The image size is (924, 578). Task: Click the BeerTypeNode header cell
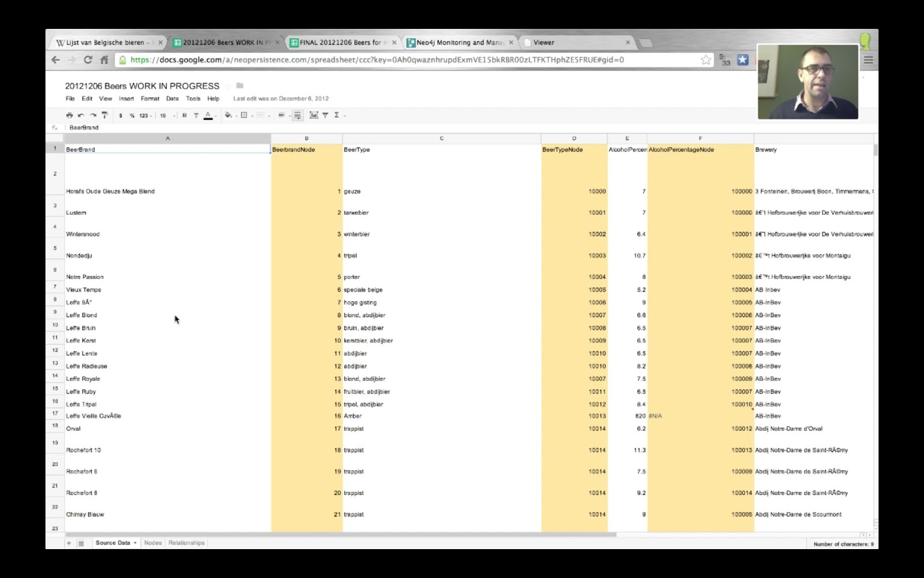574,149
